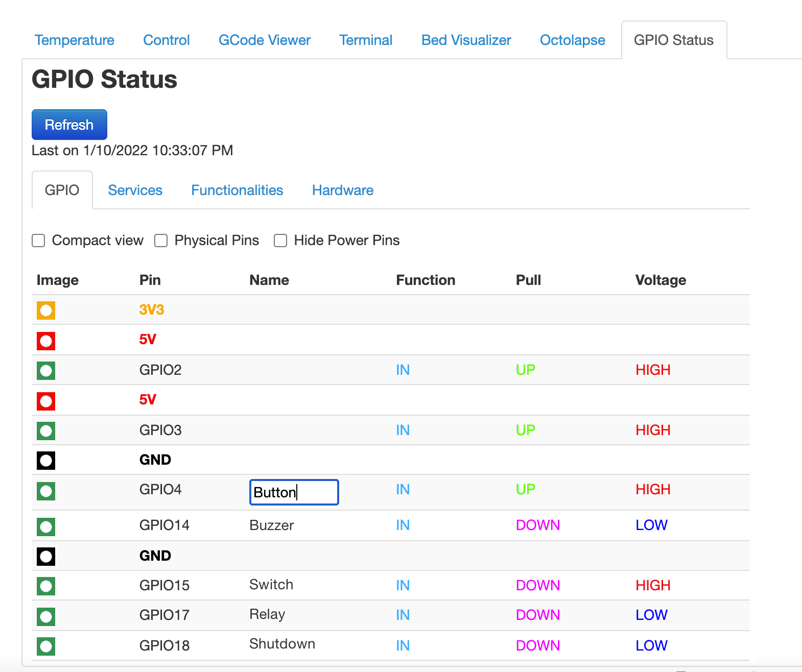Click the GPIO14 pin label
Image resolution: width=802 pixels, height=672 pixels.
(x=164, y=525)
